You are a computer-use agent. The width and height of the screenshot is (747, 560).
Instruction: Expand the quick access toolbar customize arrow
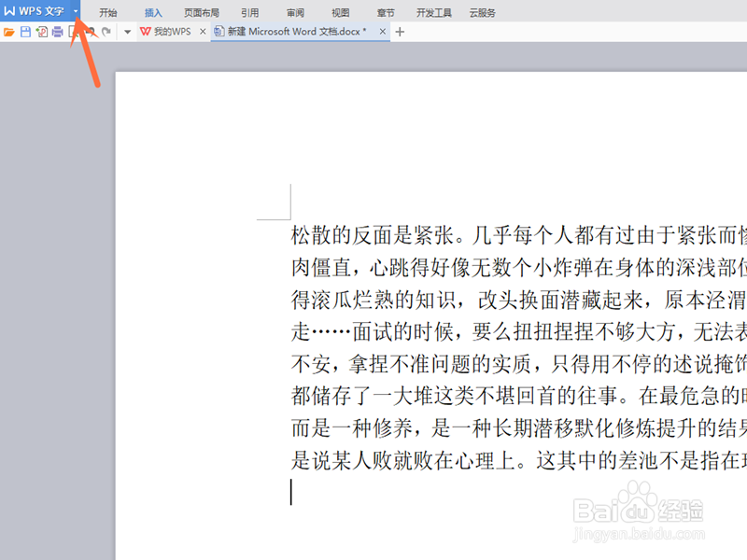(127, 32)
